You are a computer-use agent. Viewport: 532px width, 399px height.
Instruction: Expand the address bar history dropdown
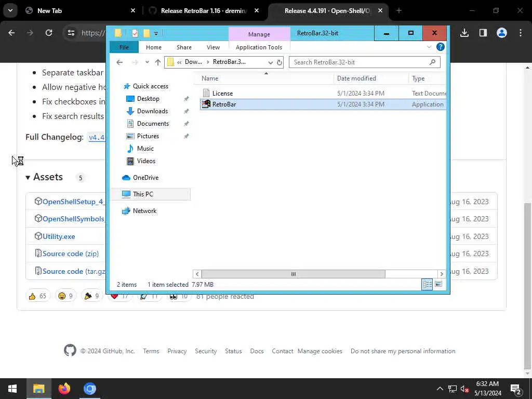click(x=270, y=62)
